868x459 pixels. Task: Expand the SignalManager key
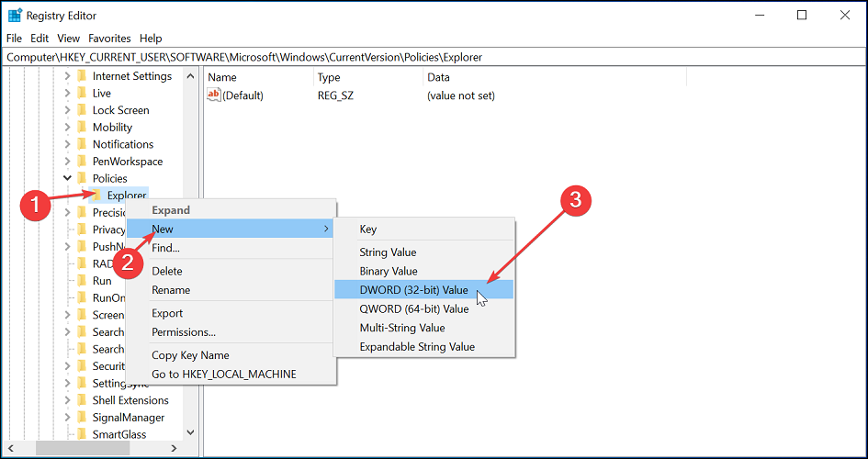(x=68, y=417)
